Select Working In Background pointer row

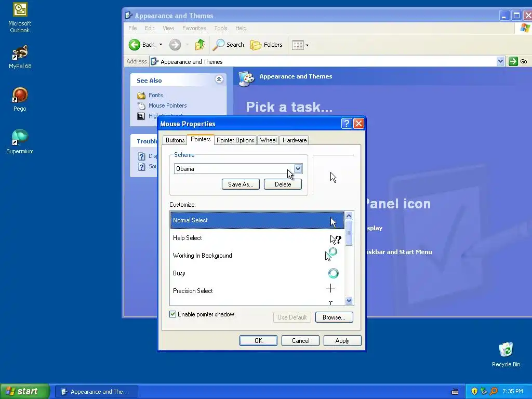257,256
